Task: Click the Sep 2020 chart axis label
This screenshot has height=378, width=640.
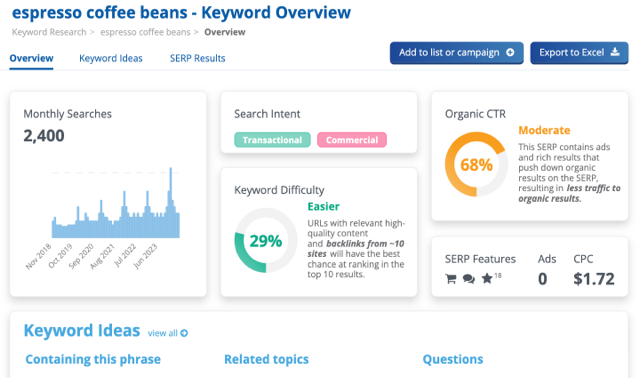Action: [x=81, y=256]
